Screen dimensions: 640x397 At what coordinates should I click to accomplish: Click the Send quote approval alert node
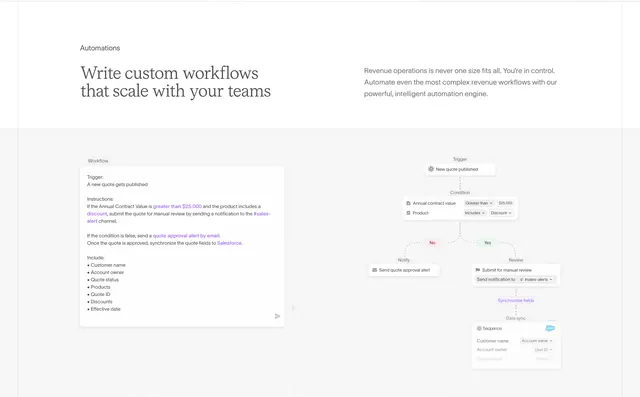point(404,270)
